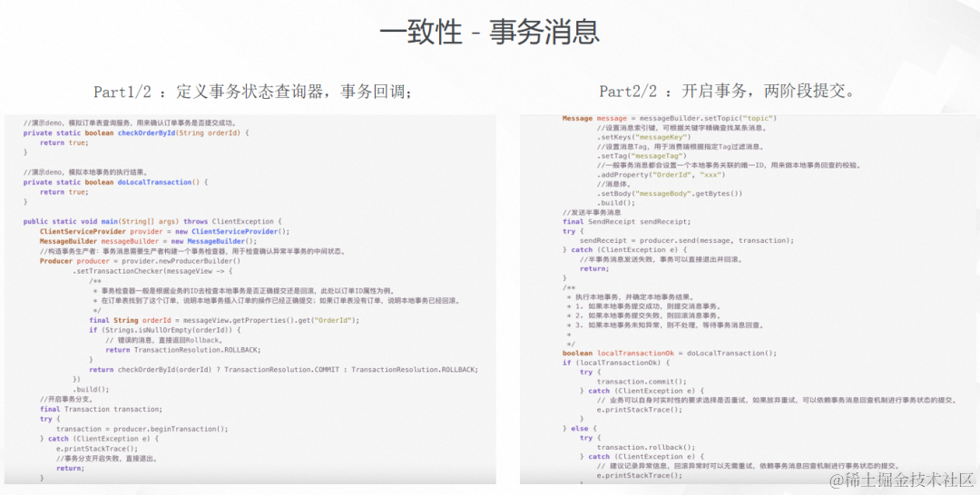Click "ClientServiceProvider provider = new ClientServiceProvider();"
Image resolution: width=980 pixels, height=495 pixels.
tap(165, 231)
